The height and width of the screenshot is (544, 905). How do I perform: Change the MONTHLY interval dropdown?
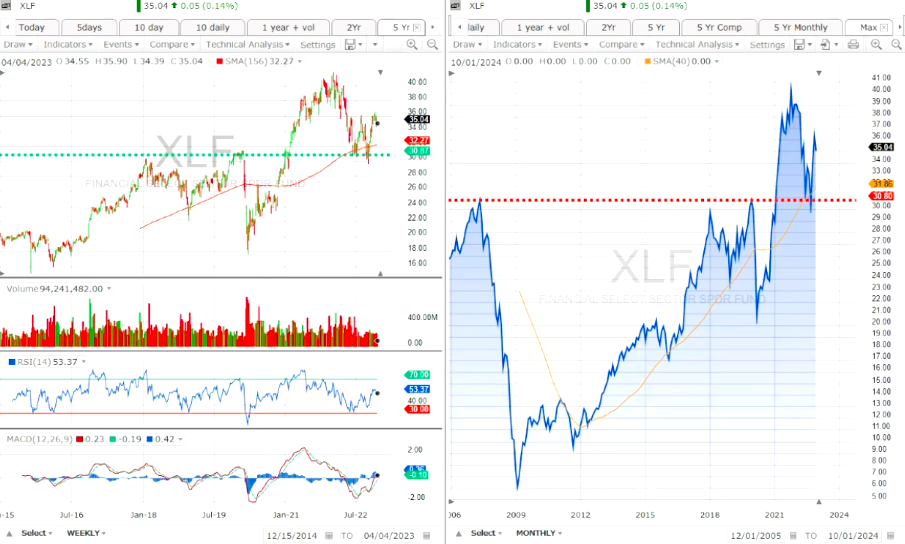pyautogui.click(x=539, y=533)
